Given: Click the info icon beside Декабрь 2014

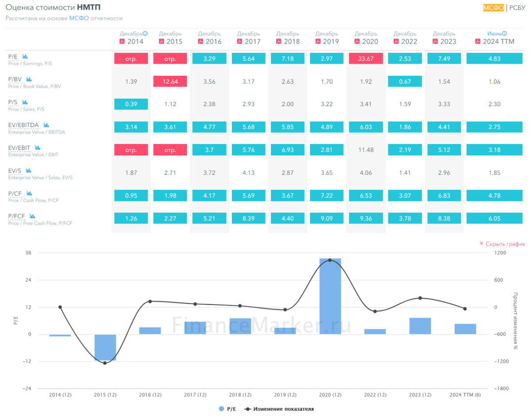Looking at the screenshot, I should (145, 33).
